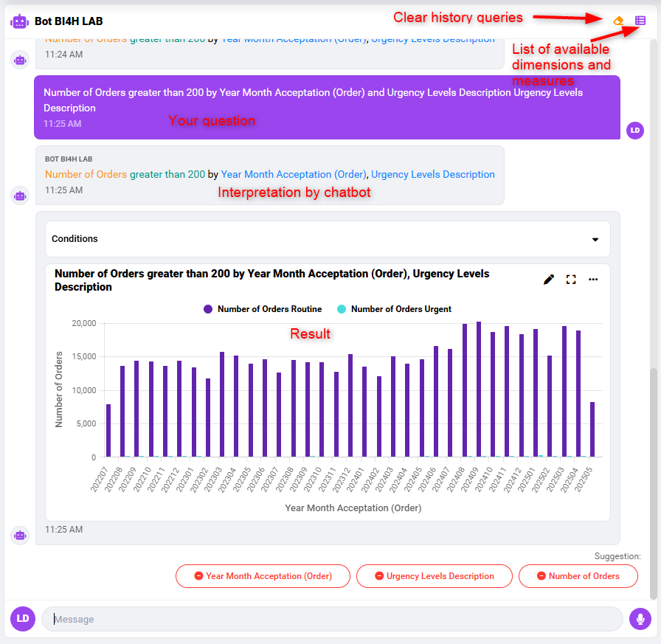Image resolution: width=661 pixels, height=644 pixels.
Task: Click Urgency Levels Description link in interpretation
Action: pos(432,175)
